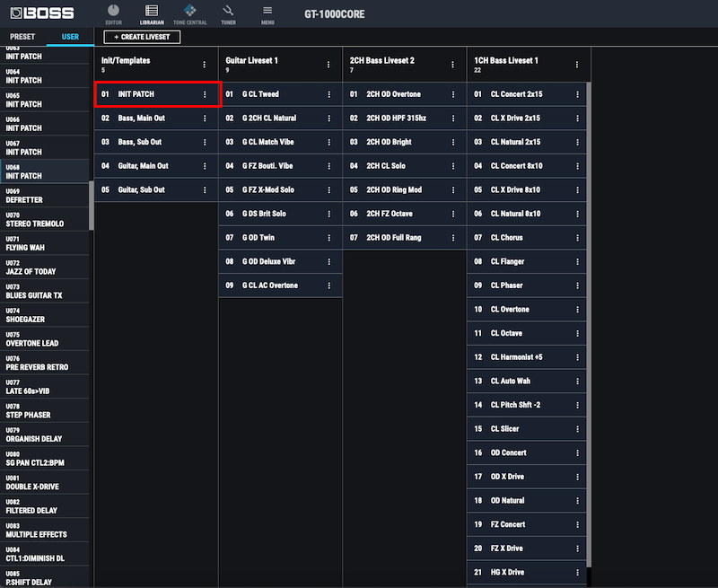Select user patch U079 ORGANISH DELAY
Image resolution: width=718 pixels, height=588 pixels.
[44, 434]
